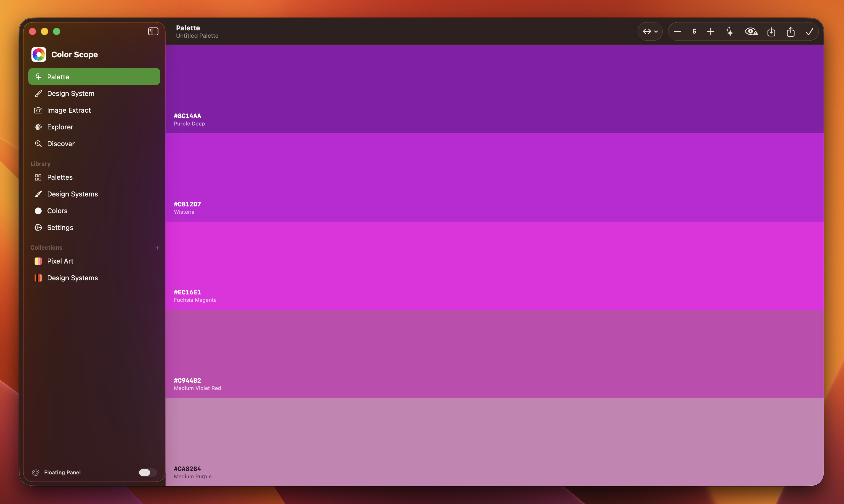
Task: Open the Pixel Art collection
Action: point(60,261)
